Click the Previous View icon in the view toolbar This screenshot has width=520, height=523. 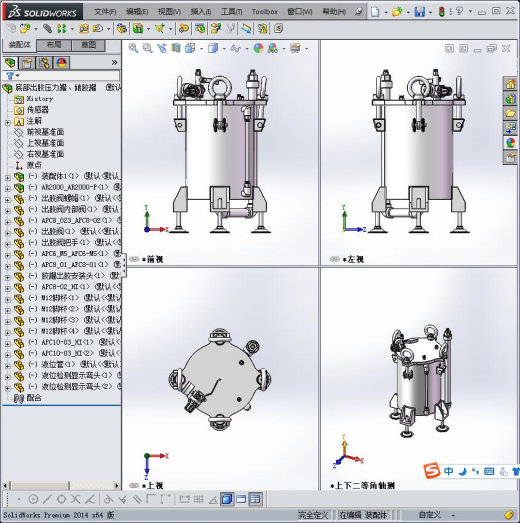pyautogui.click(x=162, y=48)
